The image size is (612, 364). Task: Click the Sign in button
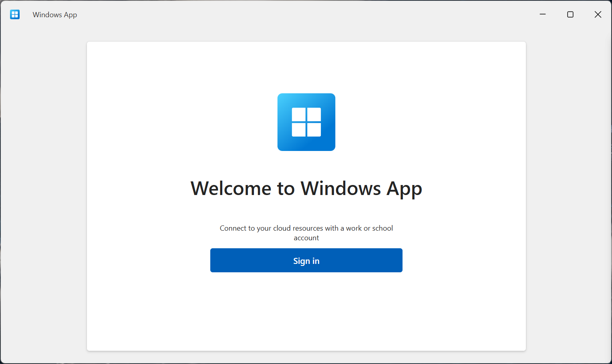pos(306,260)
